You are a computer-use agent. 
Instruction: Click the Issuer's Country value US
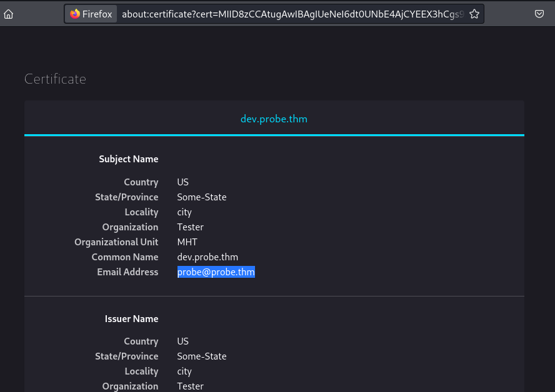(182, 341)
